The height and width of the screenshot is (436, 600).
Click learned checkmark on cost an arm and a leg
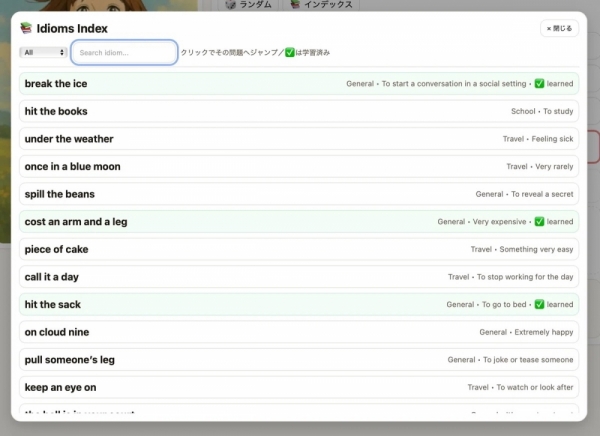(x=539, y=222)
